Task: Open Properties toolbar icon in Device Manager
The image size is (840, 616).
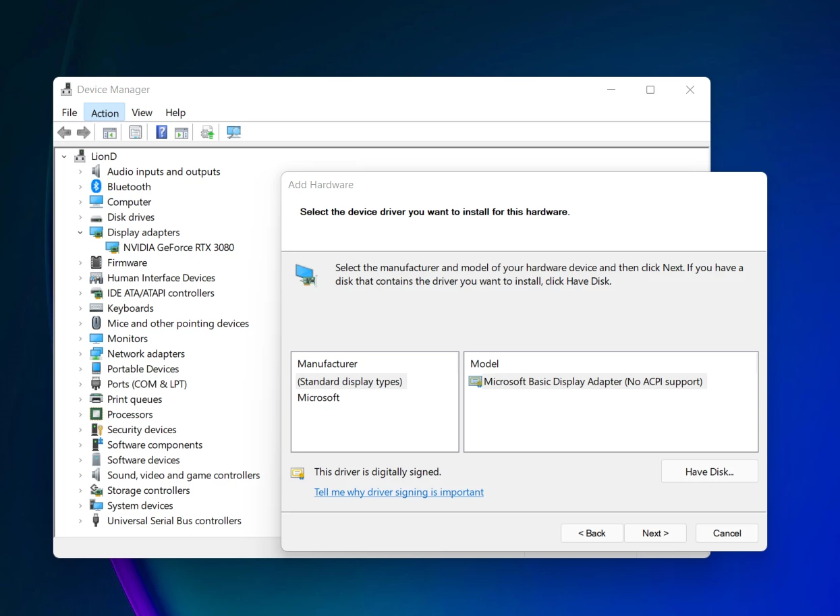Action: tap(136, 132)
